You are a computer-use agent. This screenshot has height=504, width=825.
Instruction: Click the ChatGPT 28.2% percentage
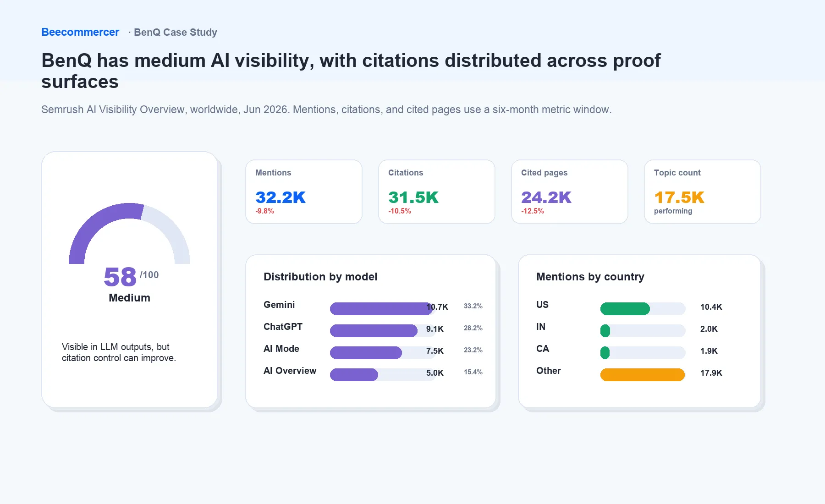pos(473,328)
